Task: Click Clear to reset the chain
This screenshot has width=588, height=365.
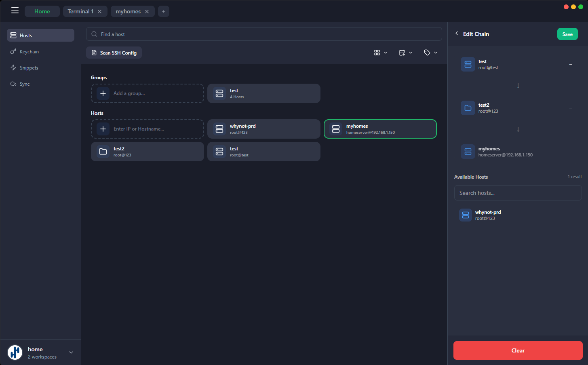Action: (x=518, y=350)
